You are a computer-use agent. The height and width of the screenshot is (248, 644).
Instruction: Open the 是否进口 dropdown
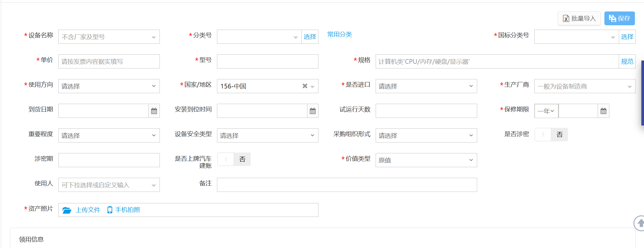[426, 86]
